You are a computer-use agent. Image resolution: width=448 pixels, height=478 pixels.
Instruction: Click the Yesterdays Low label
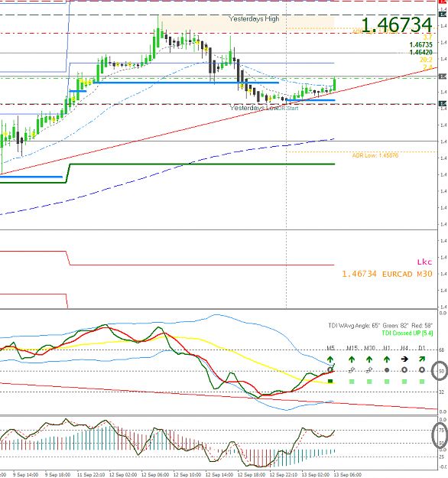click(x=254, y=108)
